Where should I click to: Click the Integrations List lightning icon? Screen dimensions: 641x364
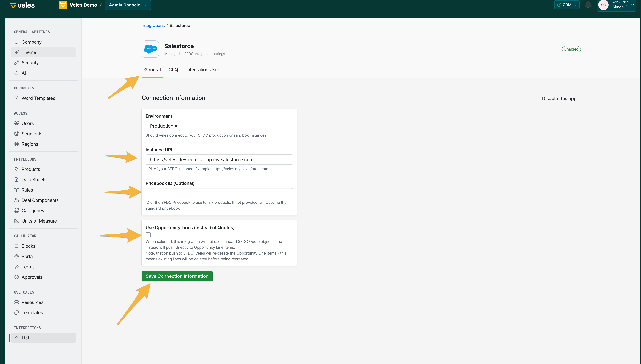[x=16, y=338]
